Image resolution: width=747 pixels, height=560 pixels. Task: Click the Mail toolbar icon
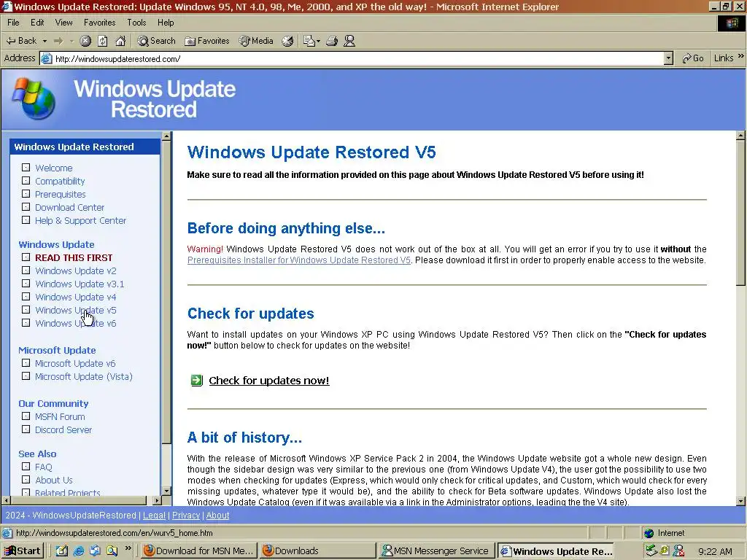point(311,41)
